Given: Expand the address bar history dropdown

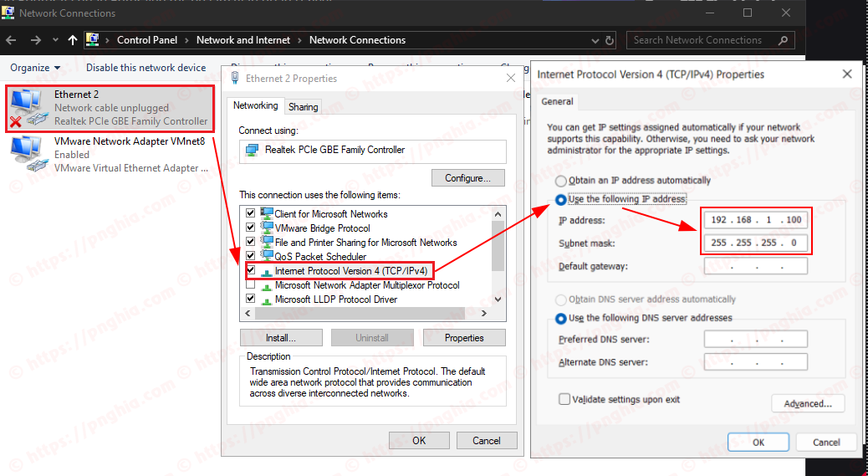Looking at the screenshot, I should pos(595,40).
